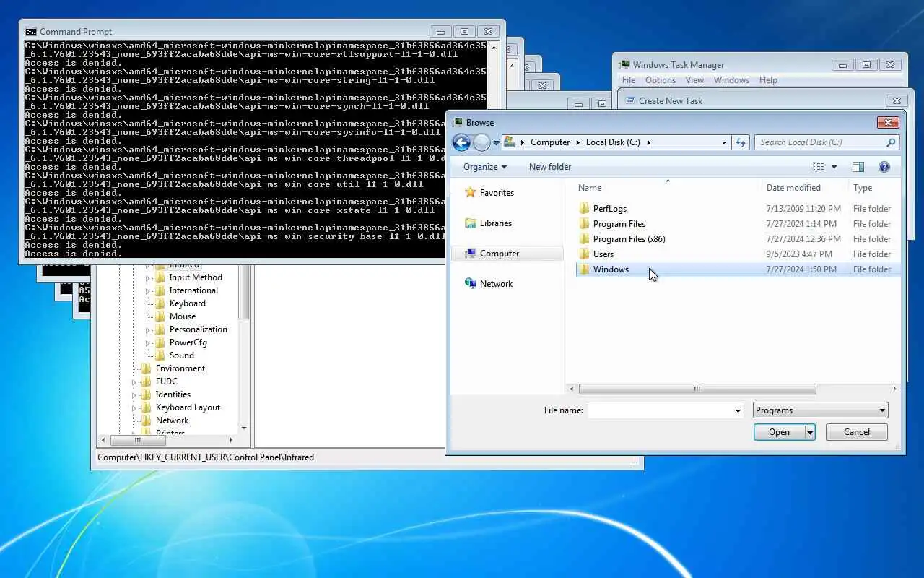Refresh the Local Disk (C:) listing
The image size is (924, 578).
point(741,142)
